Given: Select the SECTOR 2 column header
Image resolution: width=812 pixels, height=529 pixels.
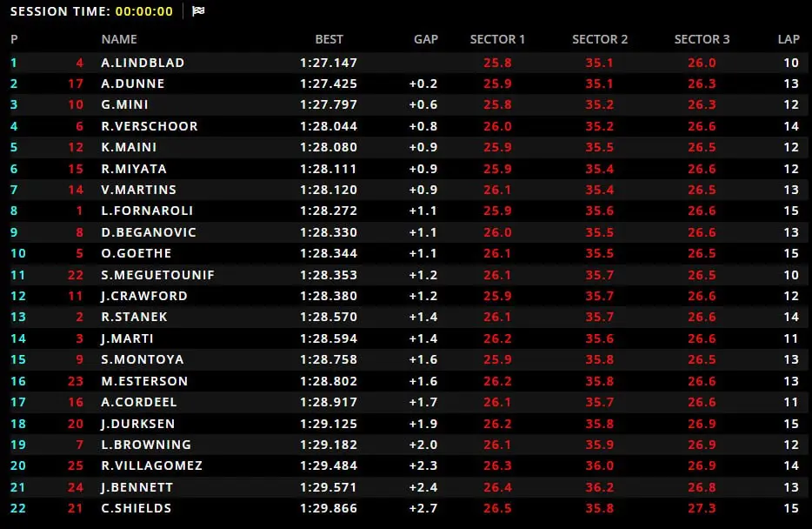Looking at the screenshot, I should point(600,39).
